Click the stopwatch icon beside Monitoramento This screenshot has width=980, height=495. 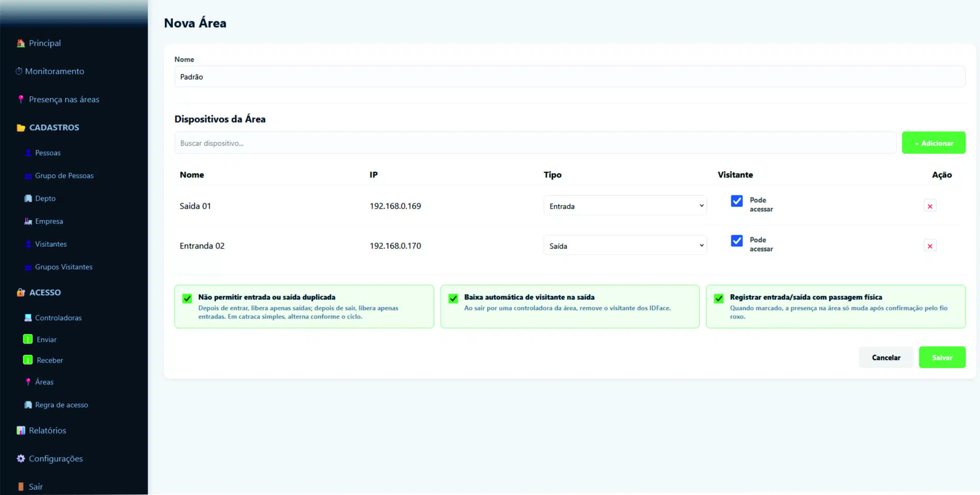coord(19,71)
